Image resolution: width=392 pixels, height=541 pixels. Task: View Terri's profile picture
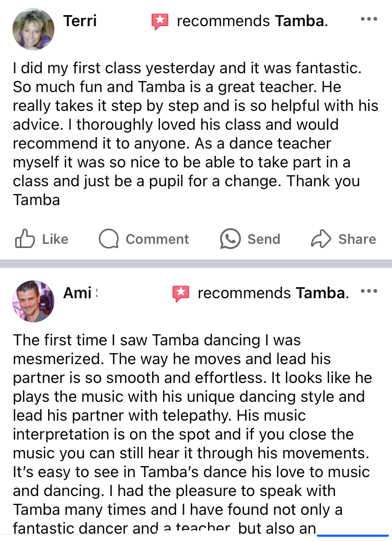click(33, 29)
